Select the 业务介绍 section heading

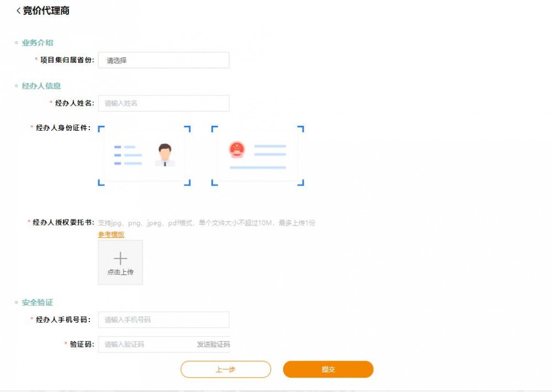click(x=38, y=43)
